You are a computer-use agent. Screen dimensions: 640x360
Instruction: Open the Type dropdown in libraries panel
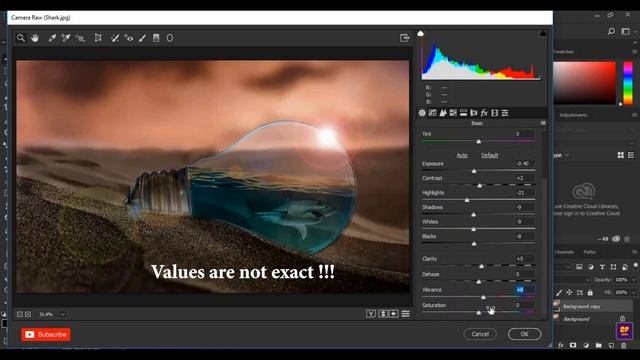(561, 155)
